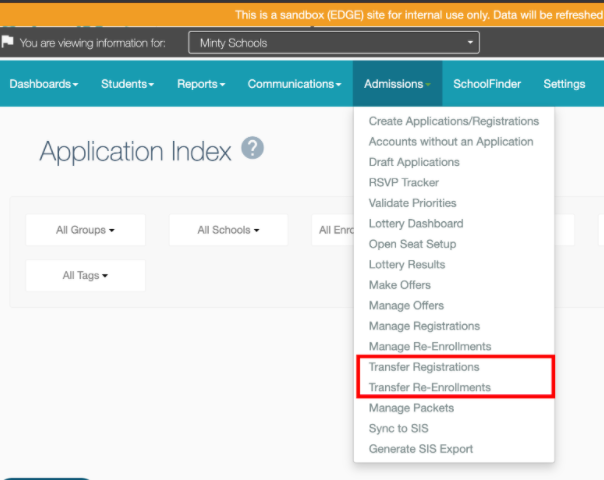Select Lottery Results
604x480 pixels.
(x=407, y=264)
